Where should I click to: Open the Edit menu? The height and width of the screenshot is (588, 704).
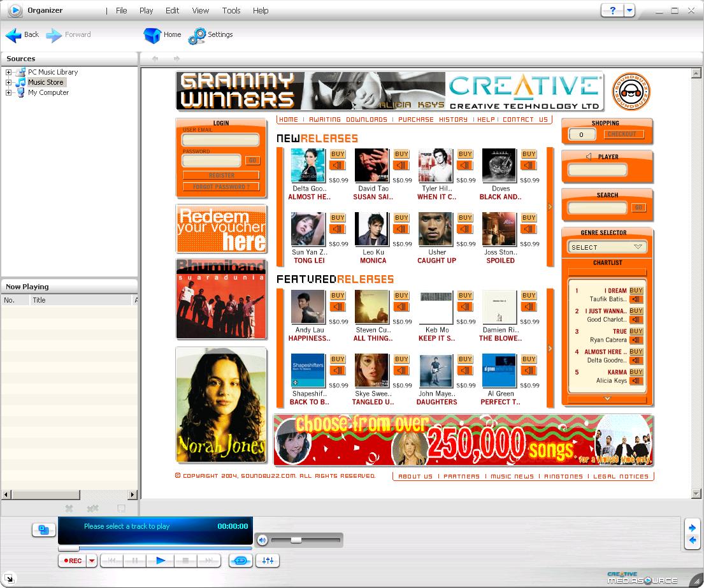coord(172,10)
